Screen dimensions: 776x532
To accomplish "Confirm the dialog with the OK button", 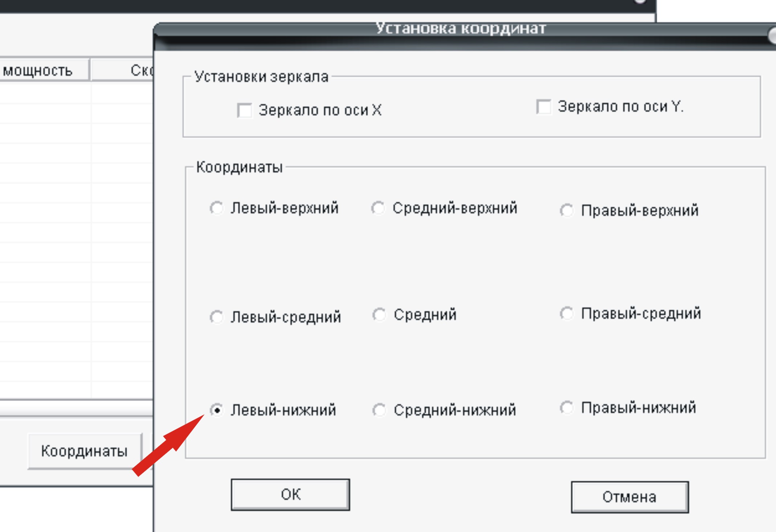I will pyautogui.click(x=290, y=495).
